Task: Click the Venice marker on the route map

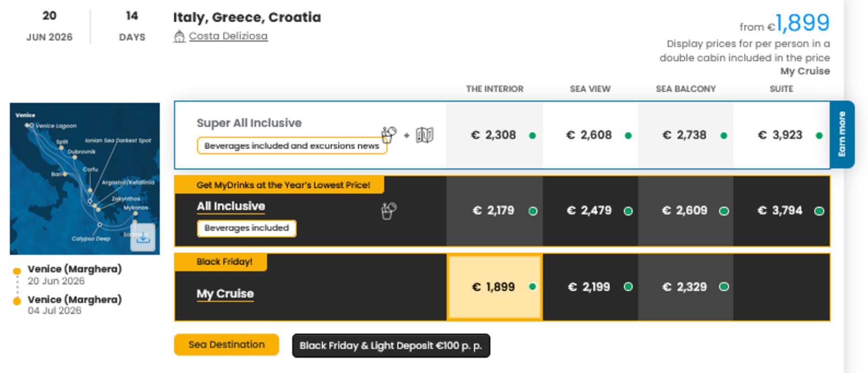Action: pos(27,125)
